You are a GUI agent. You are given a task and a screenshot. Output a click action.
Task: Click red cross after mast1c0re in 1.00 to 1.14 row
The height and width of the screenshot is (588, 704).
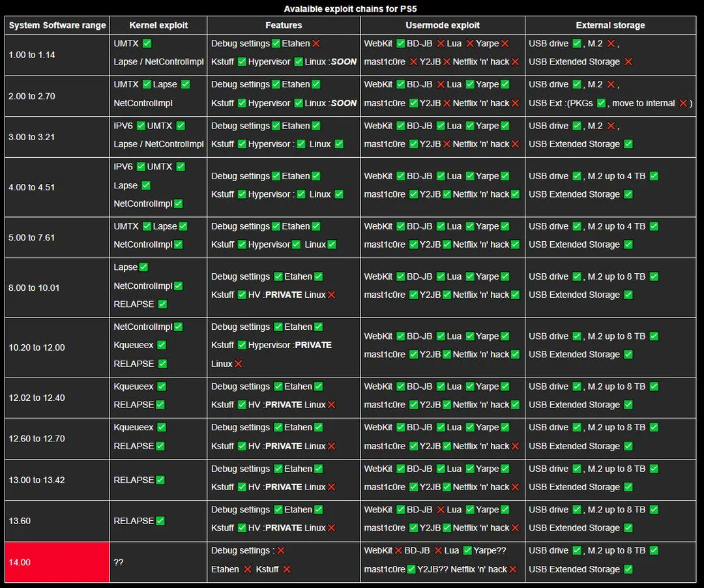[x=413, y=62]
